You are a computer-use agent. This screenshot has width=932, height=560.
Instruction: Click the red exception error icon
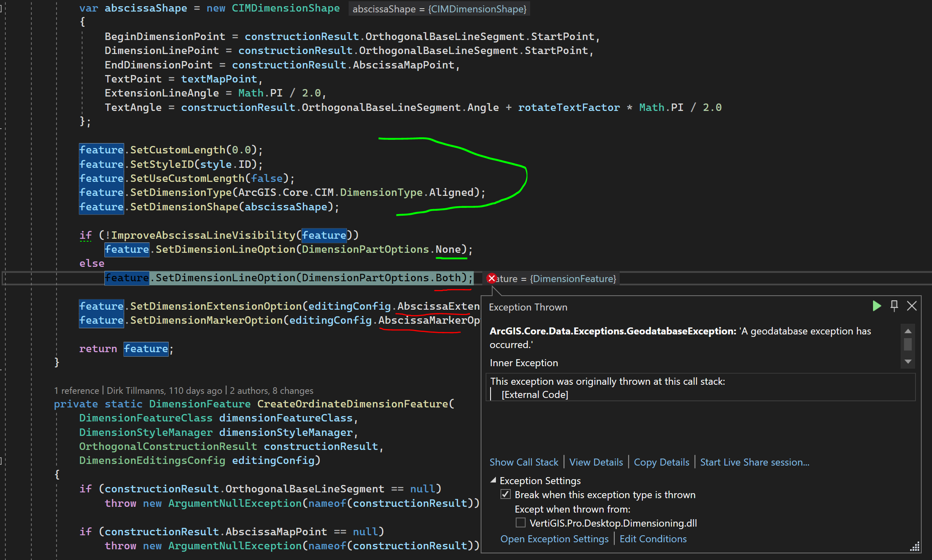491,279
